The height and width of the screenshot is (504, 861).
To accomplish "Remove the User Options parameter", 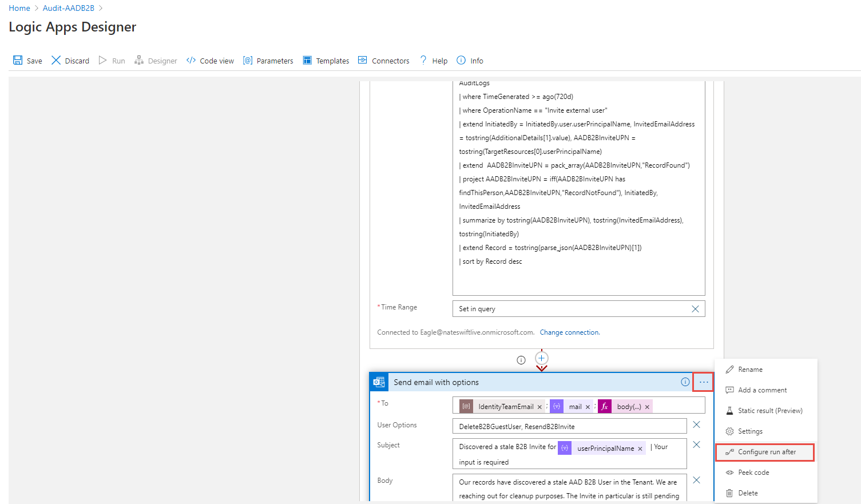I will pos(696,424).
